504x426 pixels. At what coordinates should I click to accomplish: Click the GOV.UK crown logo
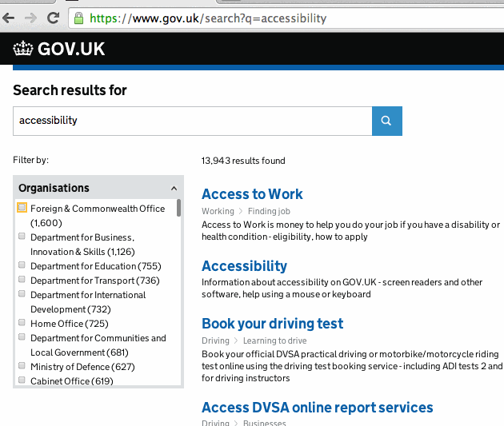point(23,49)
